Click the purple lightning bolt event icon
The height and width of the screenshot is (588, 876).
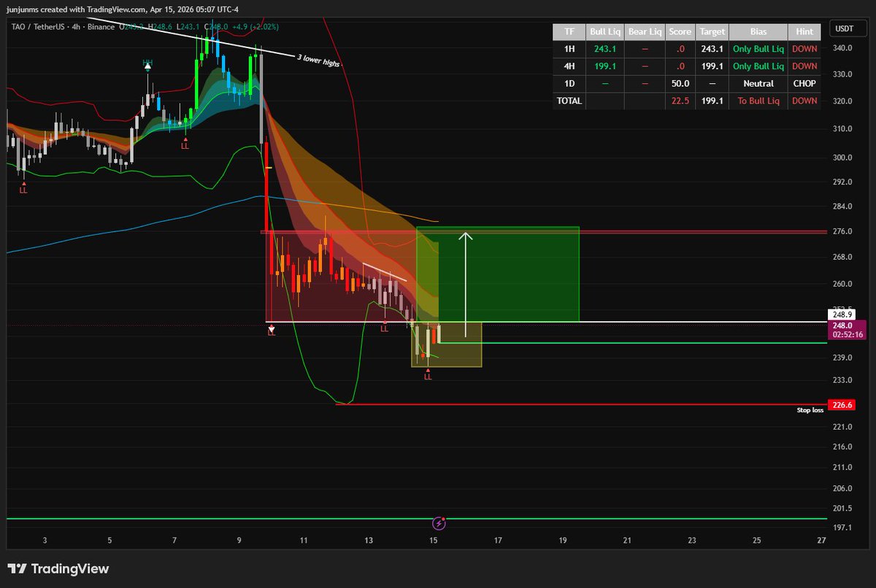point(439,522)
